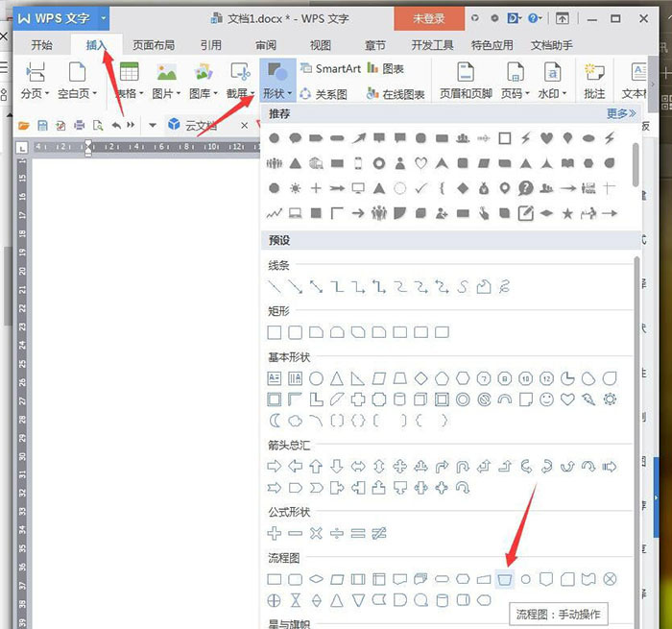This screenshot has width=672, height=629.
Task: Select the straight line in 线条
Action: 274,286
